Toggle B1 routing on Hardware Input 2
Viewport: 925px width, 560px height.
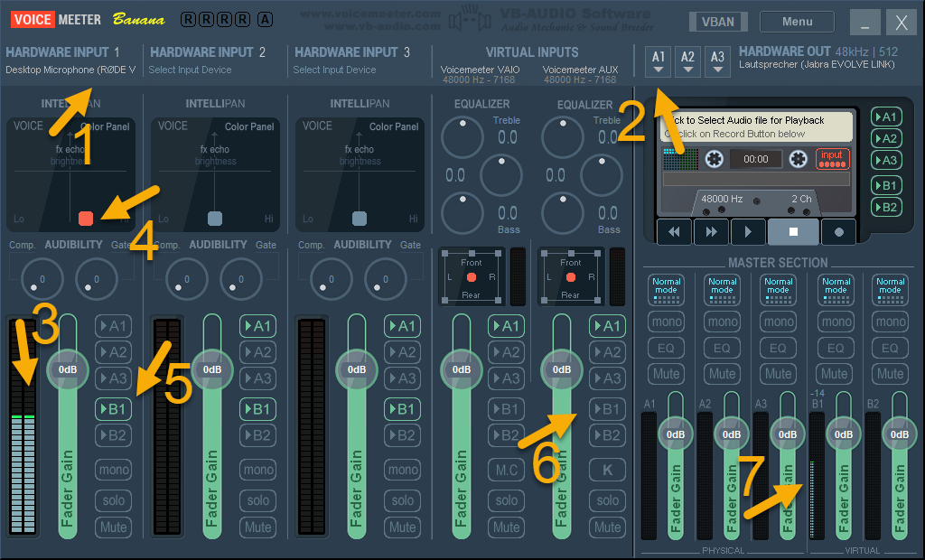(x=257, y=409)
